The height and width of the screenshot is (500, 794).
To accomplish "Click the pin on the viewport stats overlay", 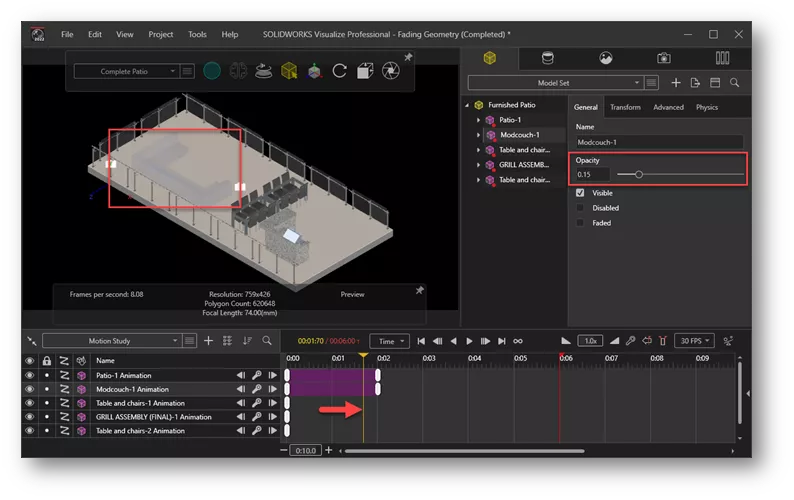I will 419,290.
